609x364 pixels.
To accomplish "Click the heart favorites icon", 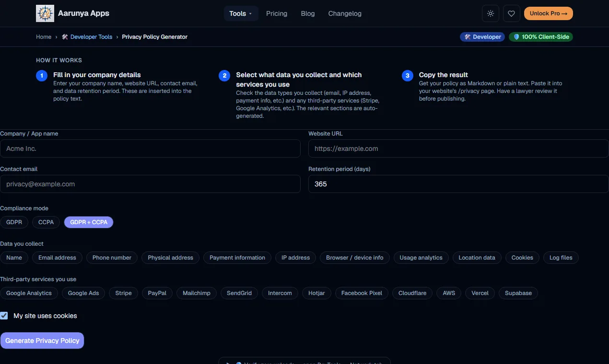I will 512,13.
